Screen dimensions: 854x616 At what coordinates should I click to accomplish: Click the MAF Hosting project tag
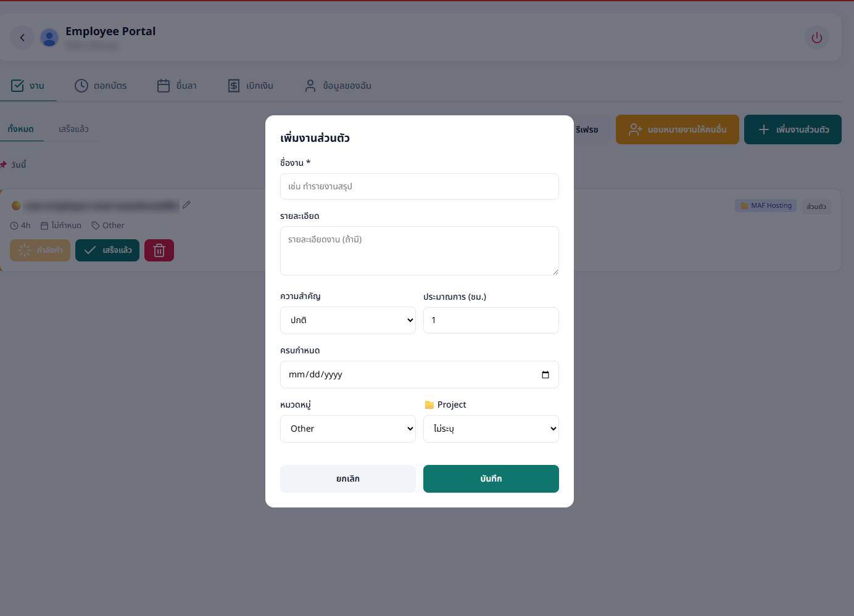766,205
